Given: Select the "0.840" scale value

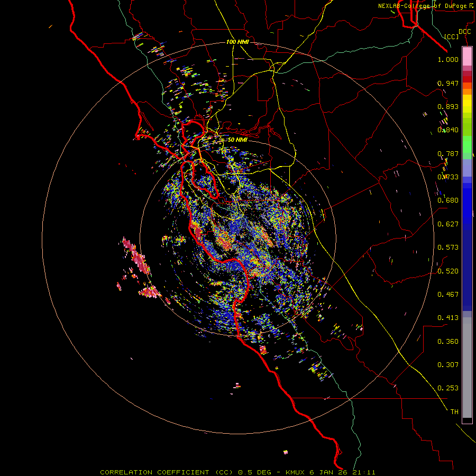Looking at the screenshot, I should point(448,130).
